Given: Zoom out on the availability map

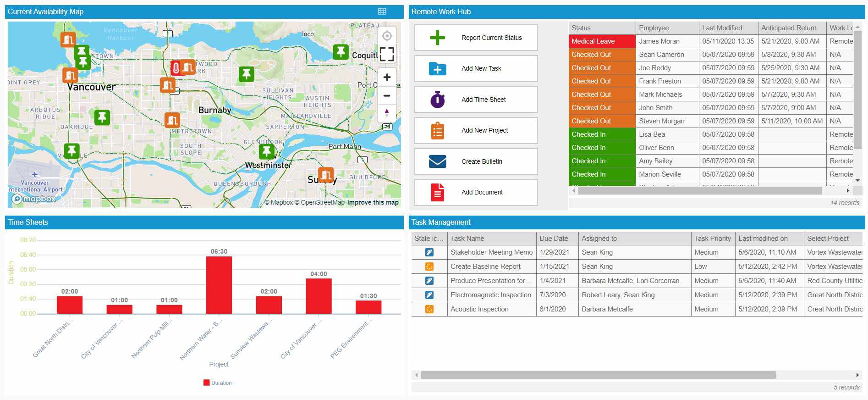Looking at the screenshot, I should pyautogui.click(x=387, y=95).
